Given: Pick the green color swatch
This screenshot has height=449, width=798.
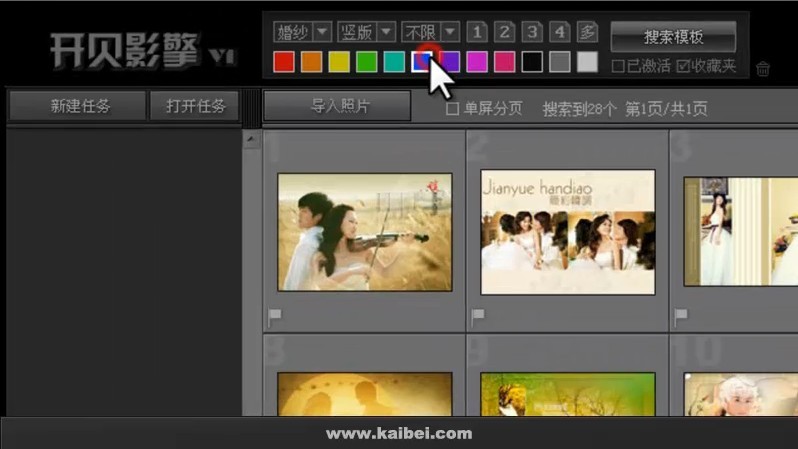Looking at the screenshot, I should click(x=366, y=62).
